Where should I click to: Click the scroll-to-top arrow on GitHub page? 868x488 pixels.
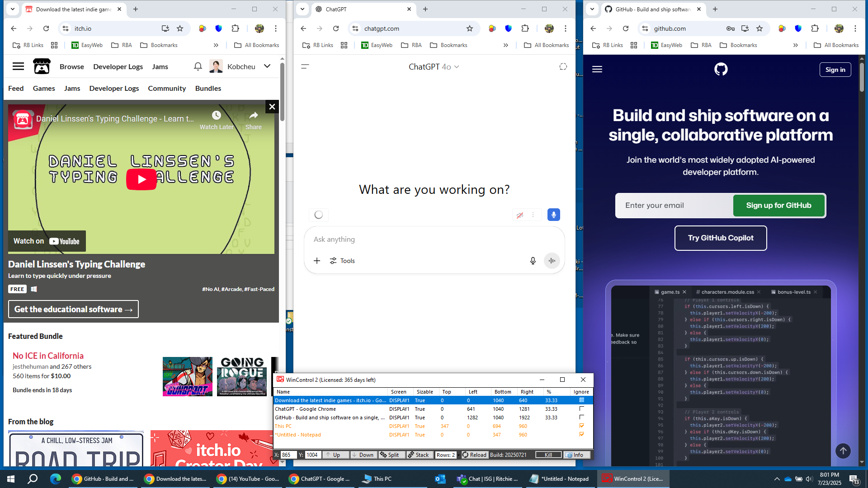(x=843, y=450)
